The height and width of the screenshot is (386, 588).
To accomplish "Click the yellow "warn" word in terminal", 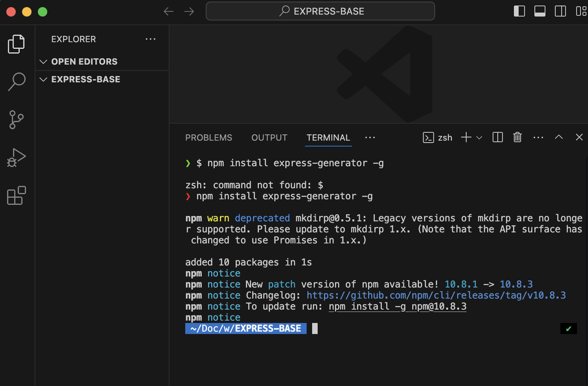I will (218, 218).
